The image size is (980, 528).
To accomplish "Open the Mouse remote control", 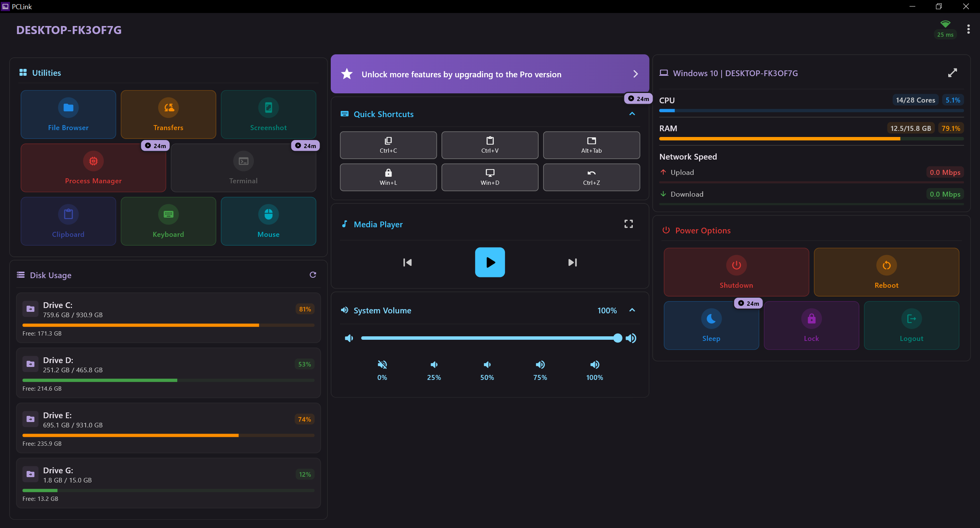I will pyautogui.click(x=268, y=221).
